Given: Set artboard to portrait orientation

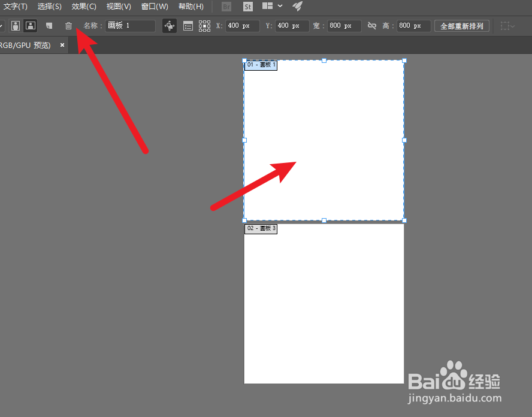Looking at the screenshot, I should click(15, 26).
